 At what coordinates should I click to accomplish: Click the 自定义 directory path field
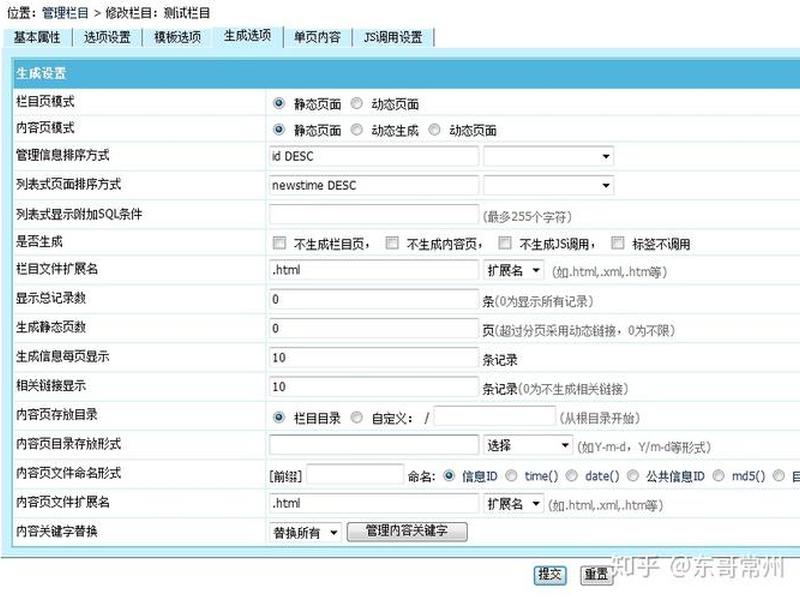tap(494, 416)
